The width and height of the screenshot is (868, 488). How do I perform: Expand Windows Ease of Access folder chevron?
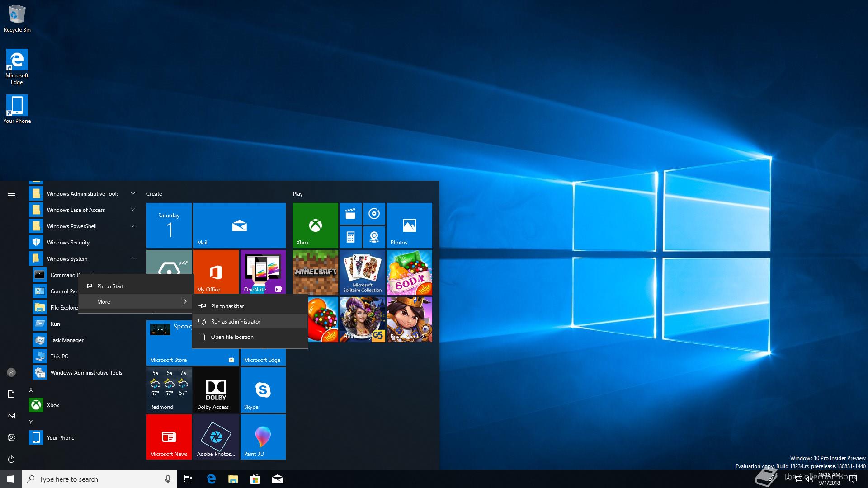coord(133,210)
